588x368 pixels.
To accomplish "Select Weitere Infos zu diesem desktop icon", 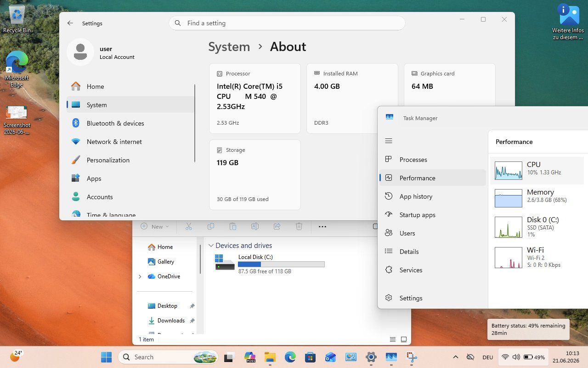I will (x=568, y=22).
